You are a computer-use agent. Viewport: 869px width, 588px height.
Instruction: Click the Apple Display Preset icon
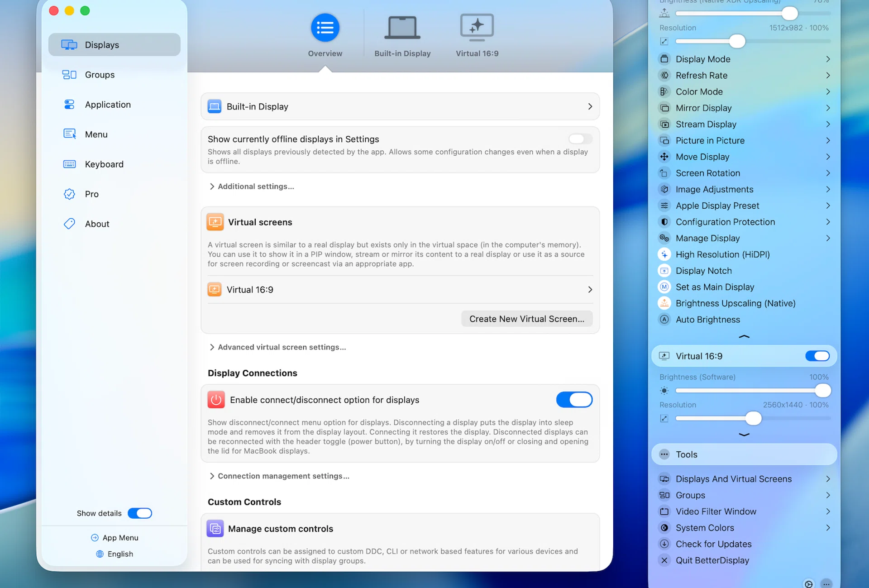664,206
